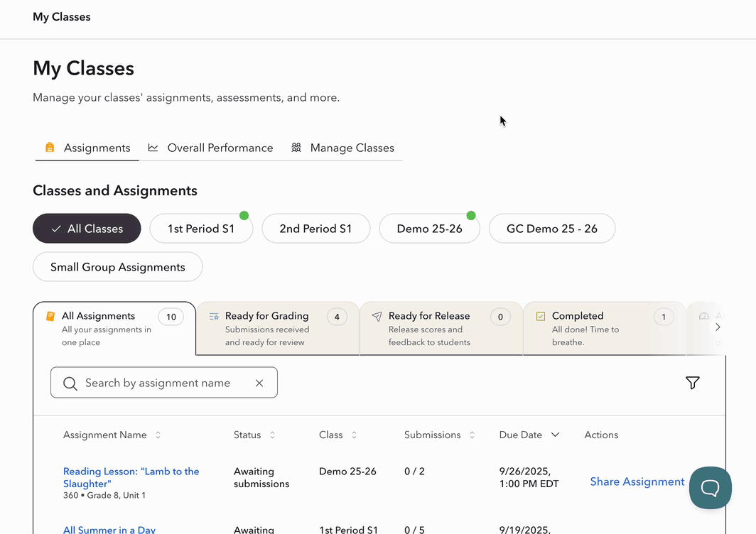Open the Ready for Release tab

point(441,328)
